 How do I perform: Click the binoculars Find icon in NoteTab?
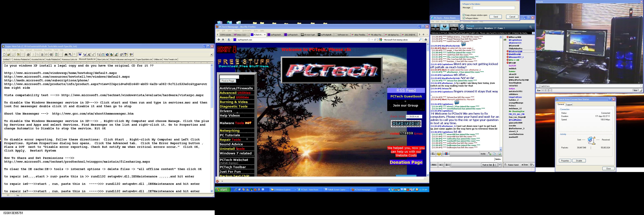pyautogui.click(x=66, y=55)
